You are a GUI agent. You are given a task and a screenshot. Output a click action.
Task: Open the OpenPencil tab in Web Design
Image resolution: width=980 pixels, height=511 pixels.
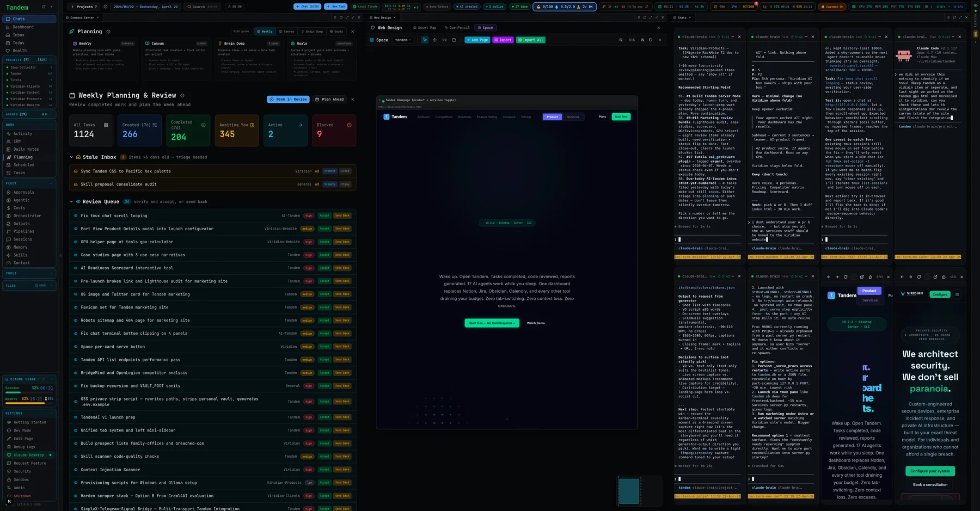click(457, 28)
